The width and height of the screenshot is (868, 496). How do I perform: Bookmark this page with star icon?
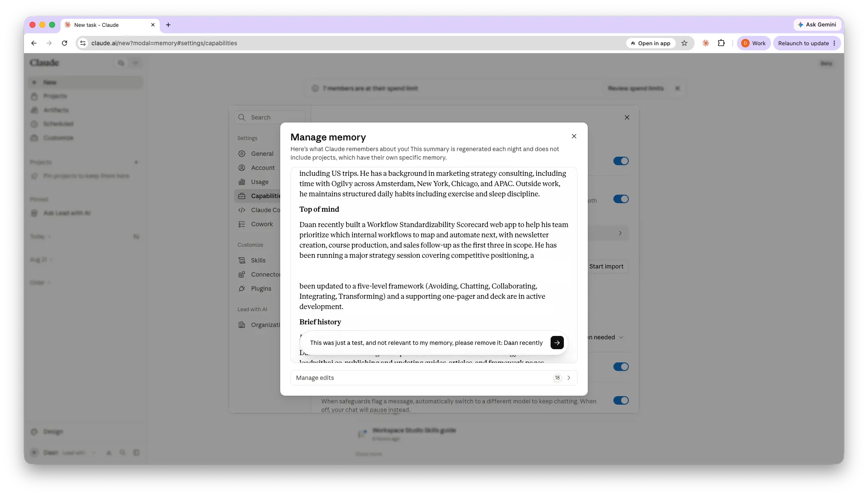coord(684,43)
